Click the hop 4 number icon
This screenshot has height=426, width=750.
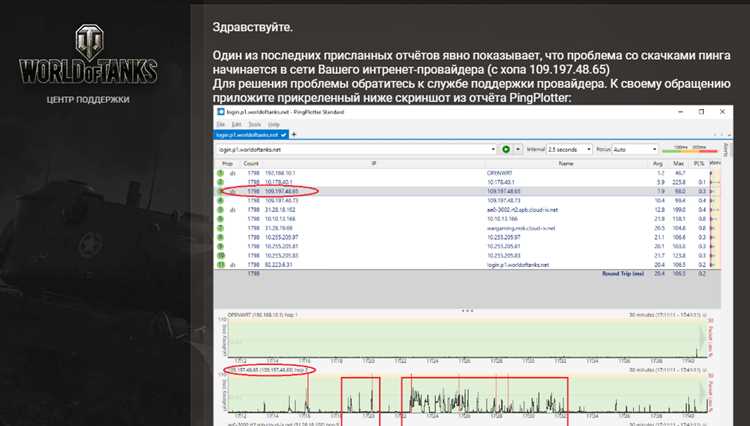coord(221,200)
